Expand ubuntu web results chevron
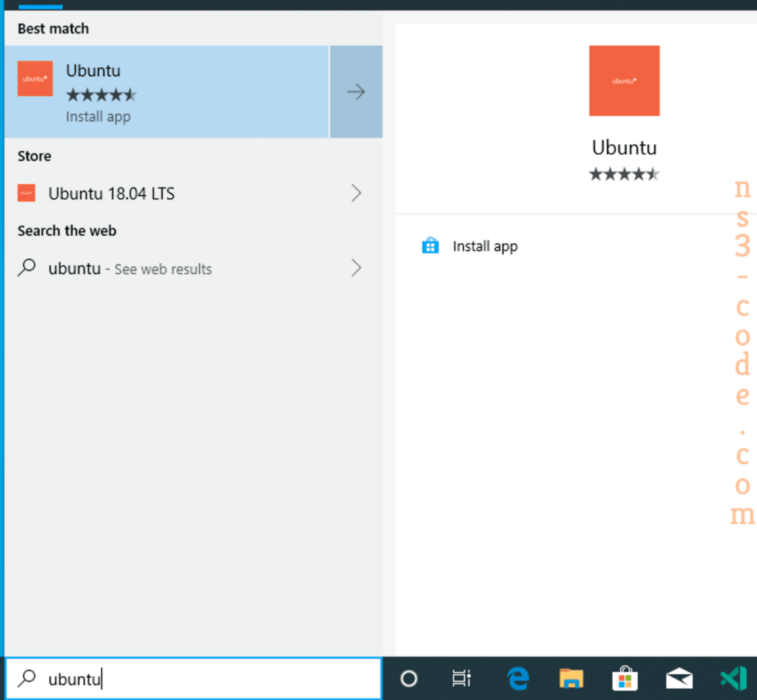The height and width of the screenshot is (700, 757). tap(356, 268)
